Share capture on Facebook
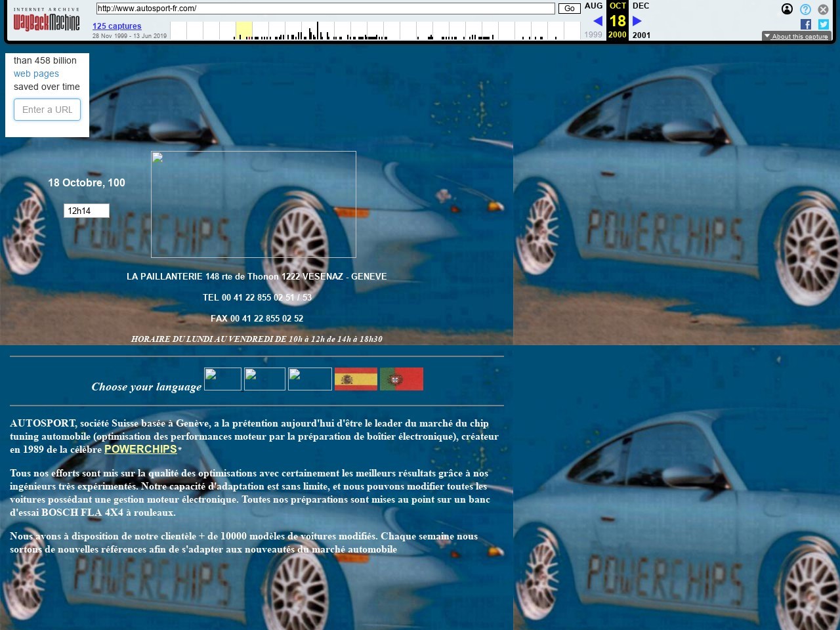 806,24
